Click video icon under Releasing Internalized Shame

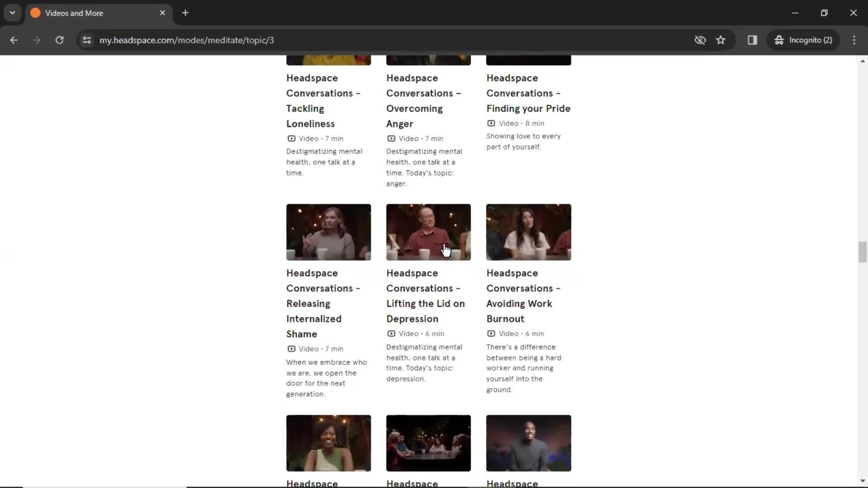292,349
